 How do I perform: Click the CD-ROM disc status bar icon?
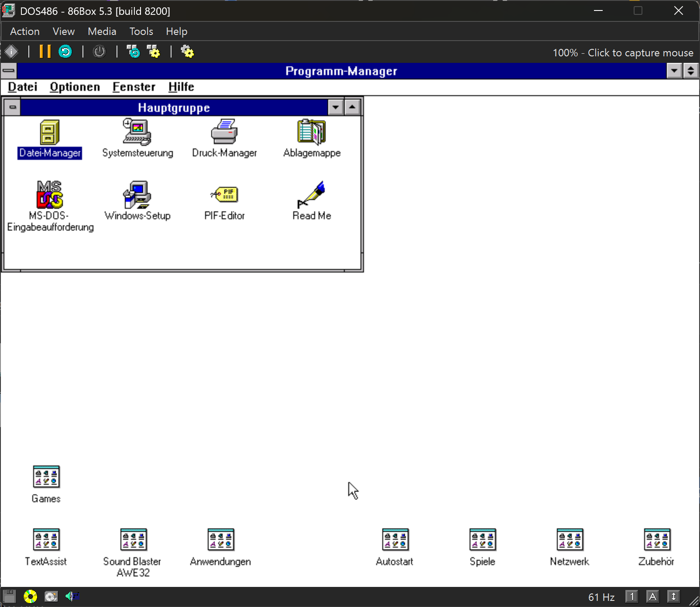(30, 596)
